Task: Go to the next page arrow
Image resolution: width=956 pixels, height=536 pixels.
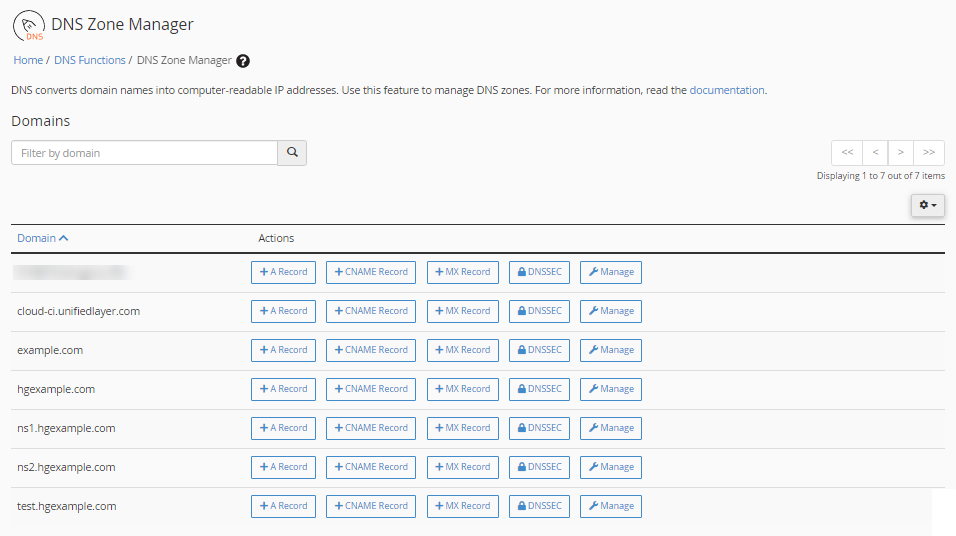Action: 901,153
